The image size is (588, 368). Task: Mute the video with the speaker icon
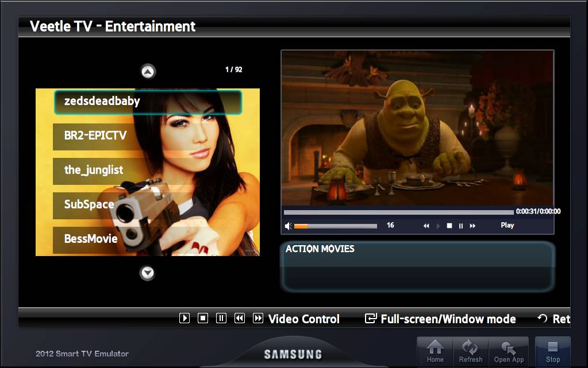click(289, 226)
